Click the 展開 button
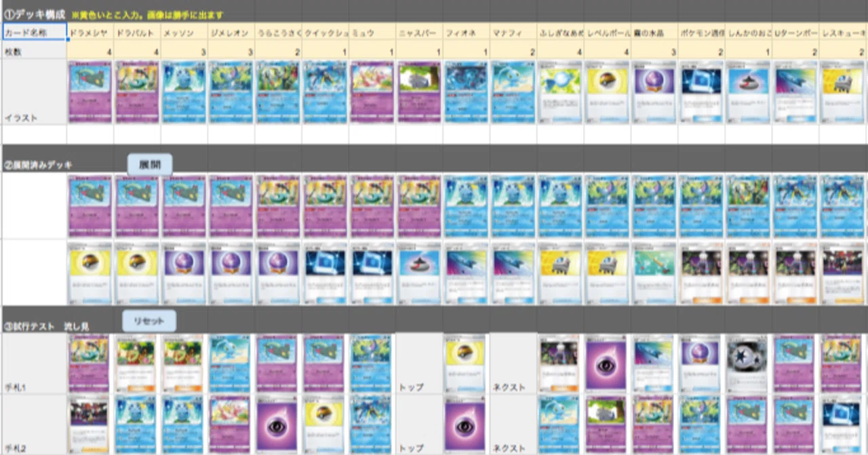This screenshot has width=868, height=455. (x=149, y=164)
